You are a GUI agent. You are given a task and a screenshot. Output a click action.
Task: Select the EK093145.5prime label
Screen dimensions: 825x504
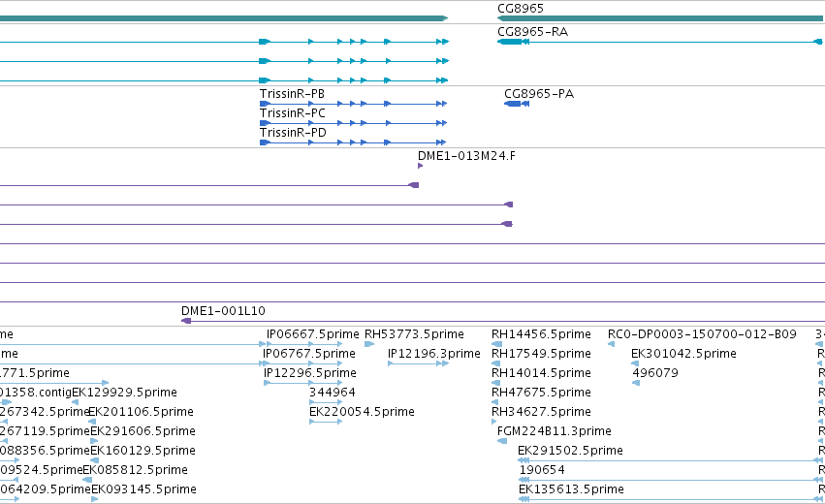tap(144, 489)
